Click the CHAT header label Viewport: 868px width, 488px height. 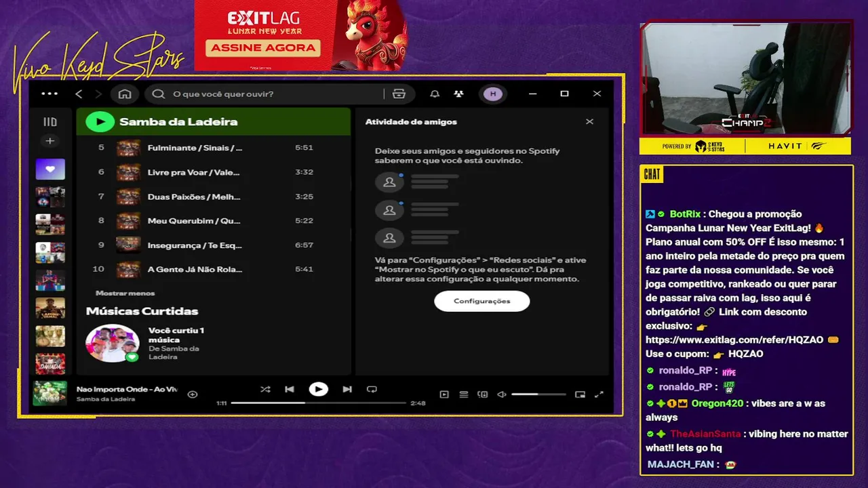point(652,175)
